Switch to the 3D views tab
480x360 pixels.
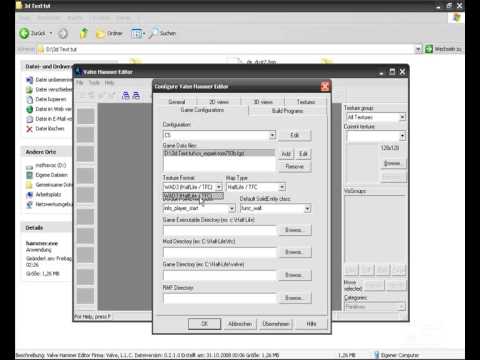263,102
